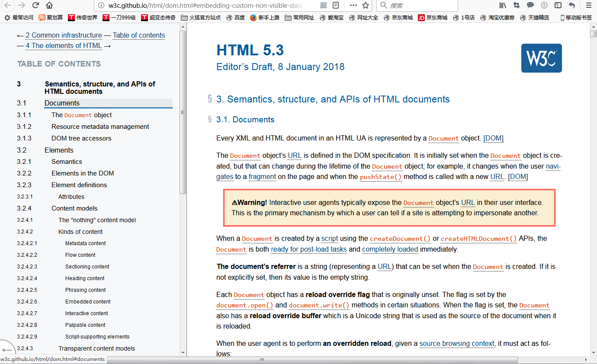Open the 网址大全 bookmark

[x=363, y=18]
